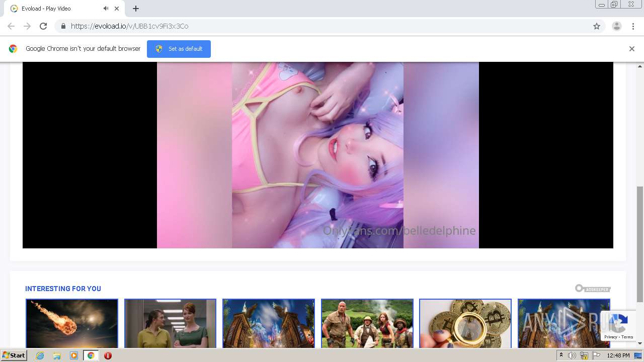This screenshot has height=362, width=644.
Task: Click the page scrollbar up arrow
Action: coord(640,66)
